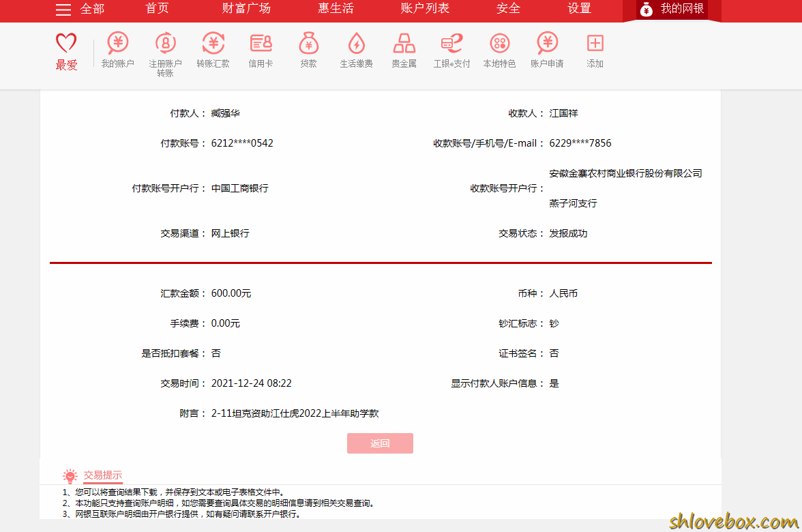
Task: Open the 我的账户 icon
Action: [x=117, y=43]
